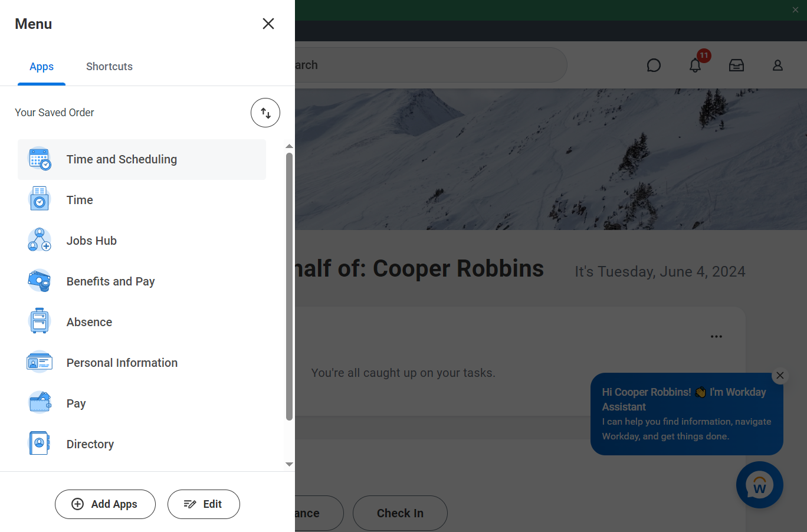
Task: Select the Time and Scheduling label
Action: point(122,159)
